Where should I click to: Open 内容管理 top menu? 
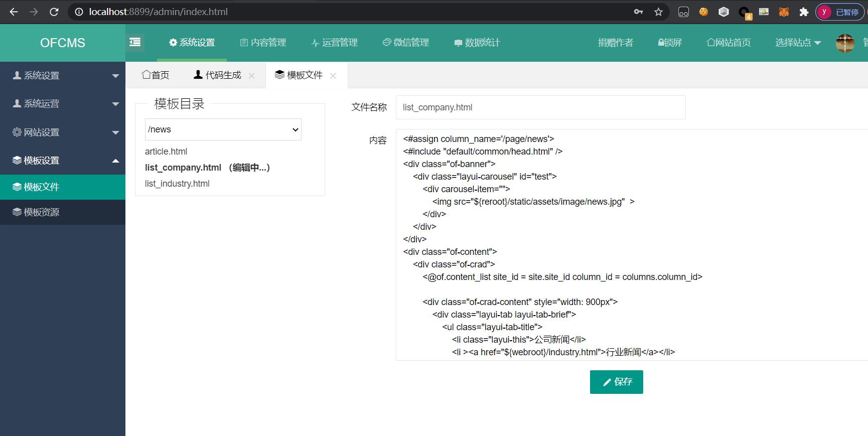(263, 43)
